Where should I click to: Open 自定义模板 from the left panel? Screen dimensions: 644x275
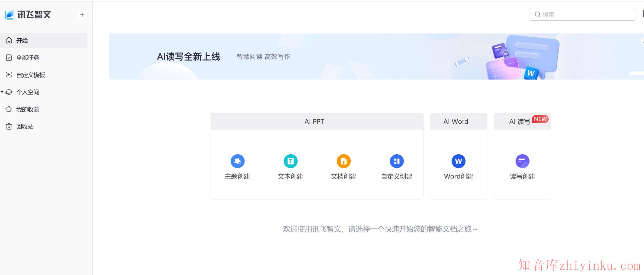click(31, 75)
